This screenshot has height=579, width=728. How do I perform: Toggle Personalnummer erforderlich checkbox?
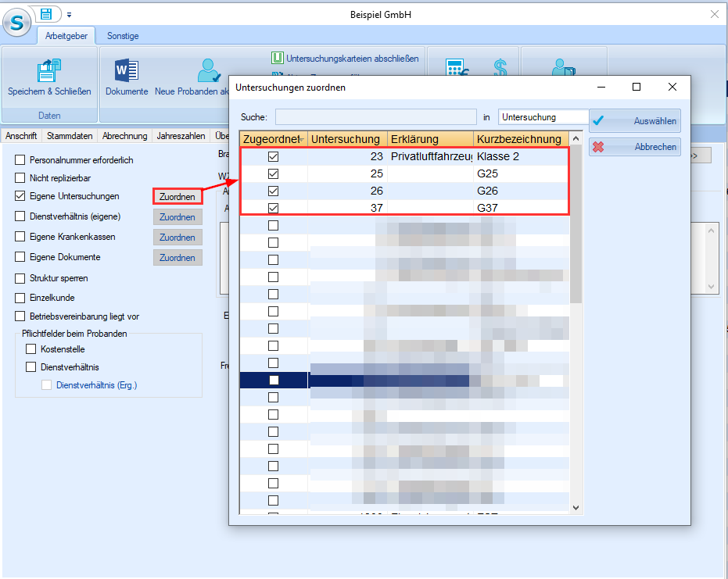pos(20,160)
